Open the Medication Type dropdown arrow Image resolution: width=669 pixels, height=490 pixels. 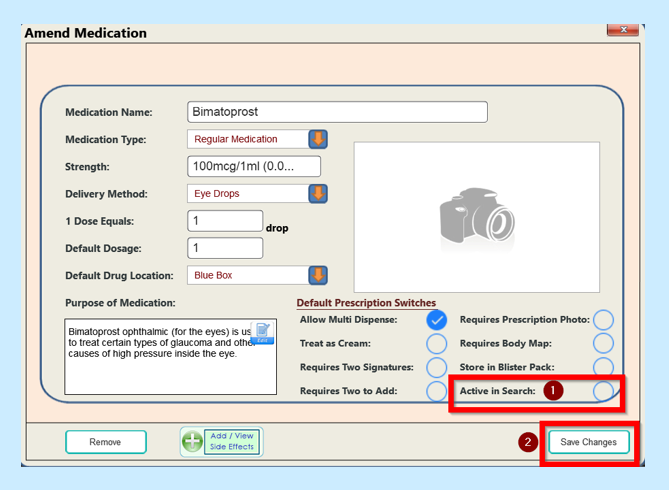(x=318, y=139)
